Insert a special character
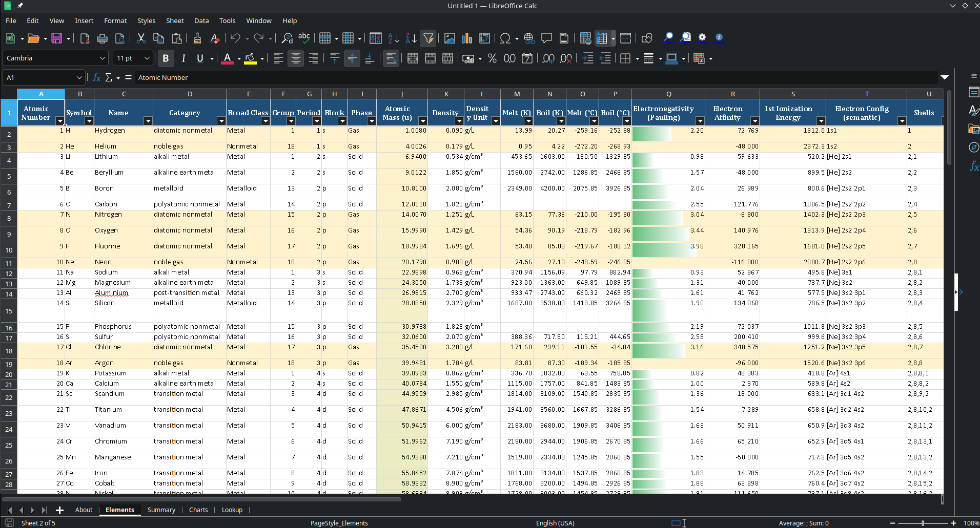 [505, 38]
